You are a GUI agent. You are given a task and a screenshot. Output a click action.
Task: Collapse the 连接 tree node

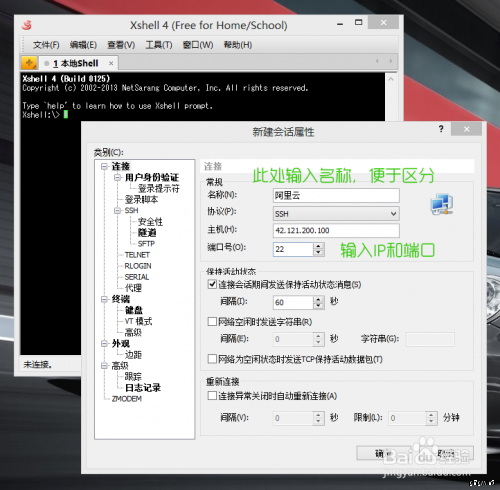(x=105, y=166)
